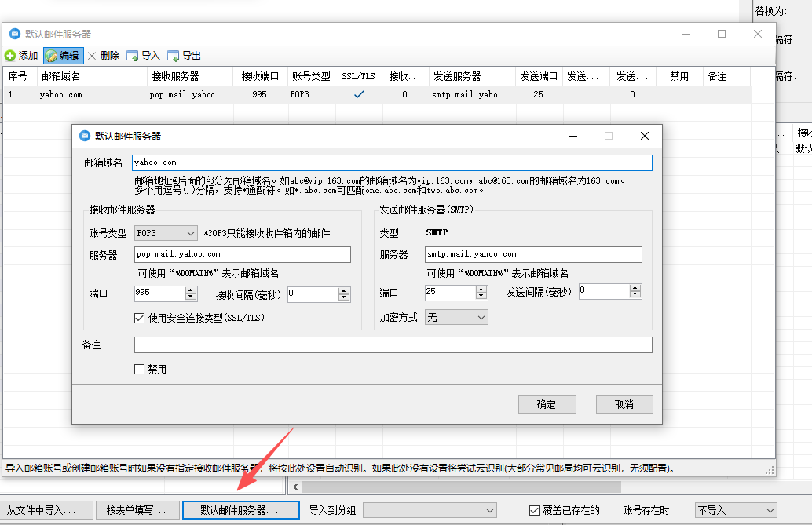Click the 发送服务器 column header
This screenshot has height=525, width=812.
472,77
